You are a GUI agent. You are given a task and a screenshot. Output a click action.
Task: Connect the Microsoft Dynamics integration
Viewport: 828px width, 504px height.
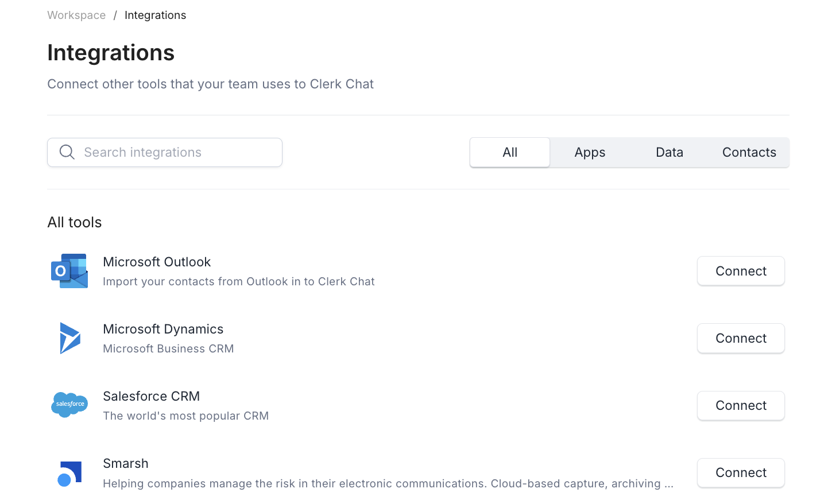[x=741, y=338]
